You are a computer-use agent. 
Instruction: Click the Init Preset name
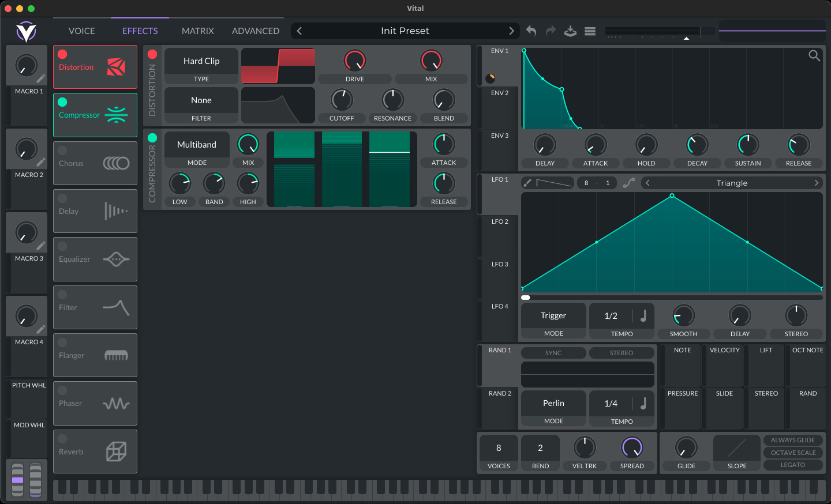tap(405, 31)
